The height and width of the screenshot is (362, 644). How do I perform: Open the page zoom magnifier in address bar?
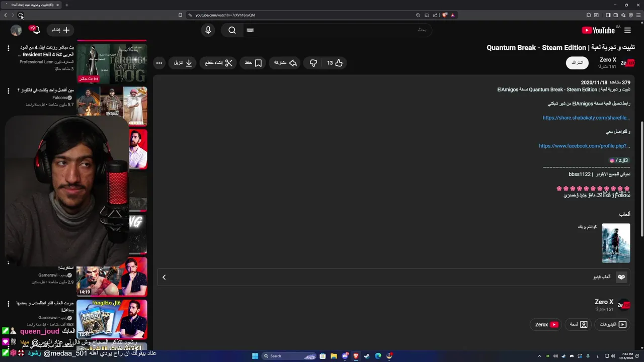[418, 15]
